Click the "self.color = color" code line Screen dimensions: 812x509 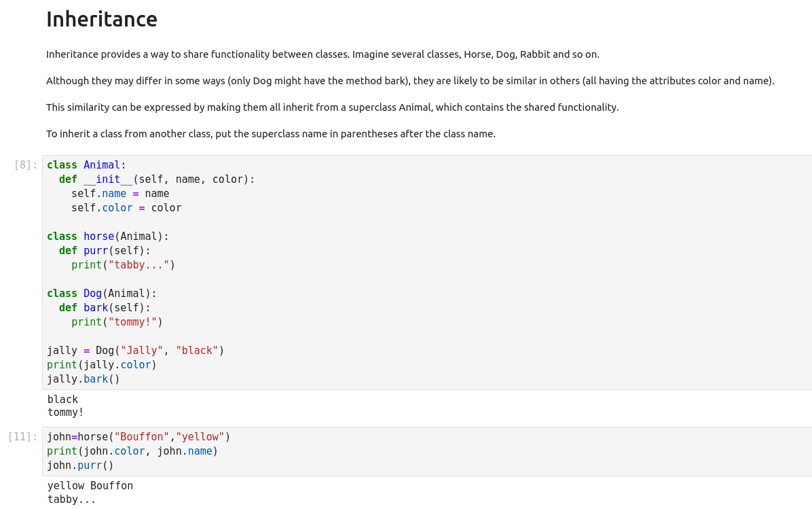click(x=126, y=208)
